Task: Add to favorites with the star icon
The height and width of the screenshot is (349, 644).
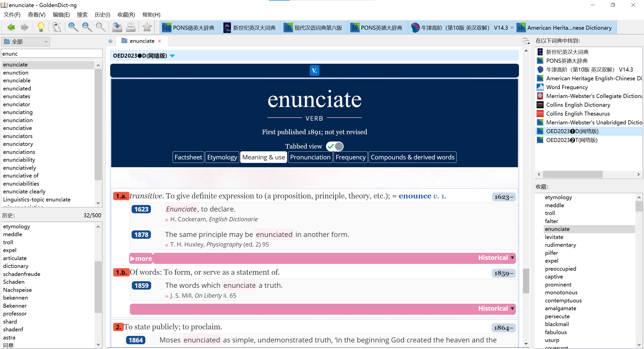Action: [147, 27]
